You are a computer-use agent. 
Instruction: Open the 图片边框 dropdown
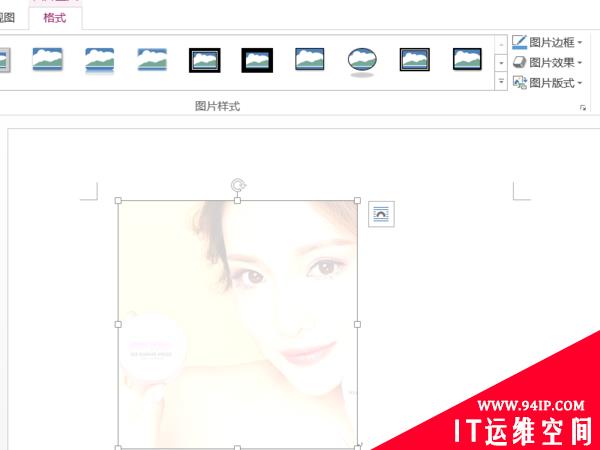548,42
